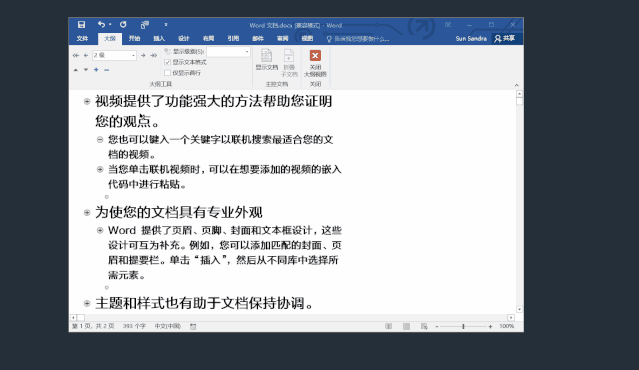Switch to Web Layout view icon

coord(424,326)
